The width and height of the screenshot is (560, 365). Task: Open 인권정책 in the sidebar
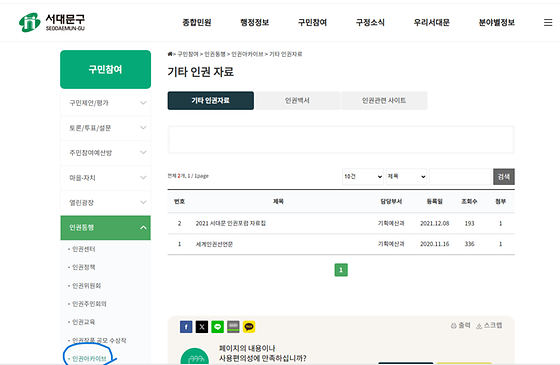84,267
